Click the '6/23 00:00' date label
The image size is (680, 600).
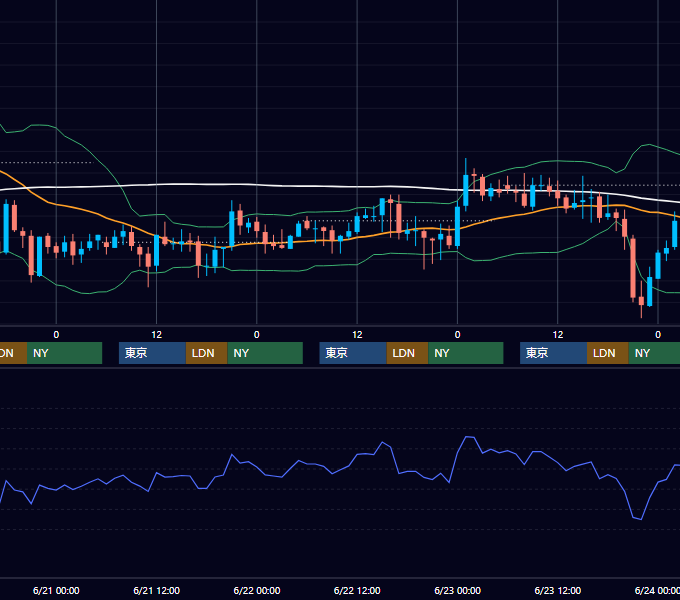pyautogui.click(x=458, y=590)
